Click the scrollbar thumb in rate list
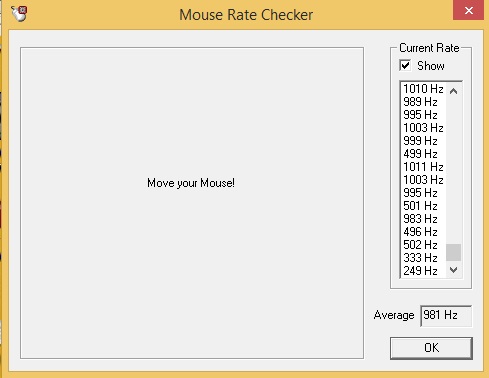 coord(453,252)
